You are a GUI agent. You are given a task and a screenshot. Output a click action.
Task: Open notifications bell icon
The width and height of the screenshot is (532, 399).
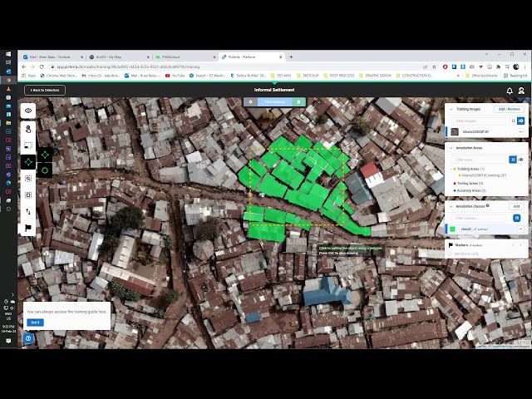click(x=510, y=91)
